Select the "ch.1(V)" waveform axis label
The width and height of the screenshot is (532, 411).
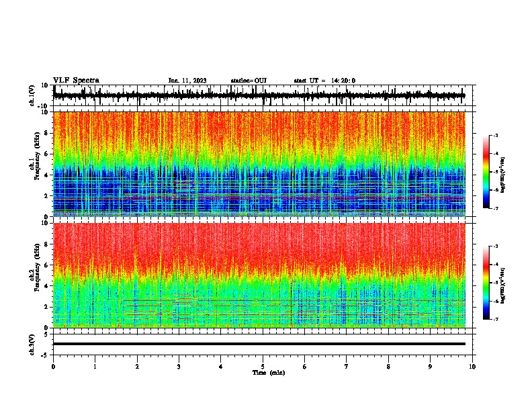[x=32, y=95]
